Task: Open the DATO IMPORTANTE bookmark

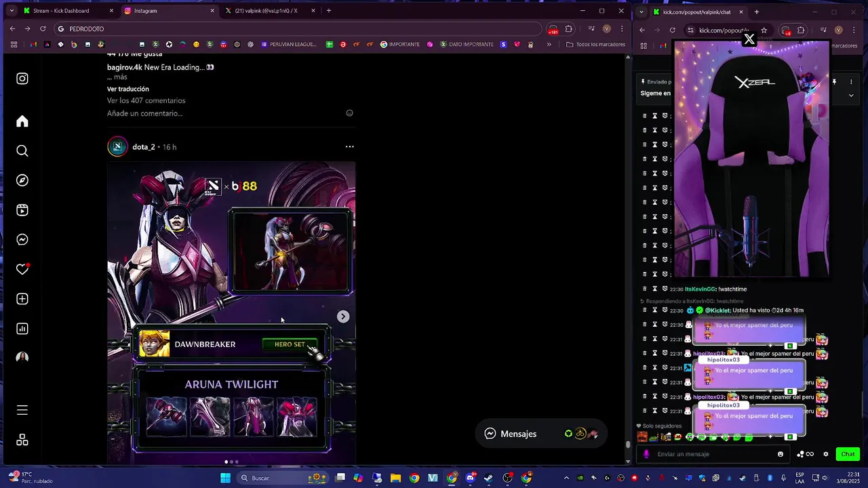Action: 467,45
